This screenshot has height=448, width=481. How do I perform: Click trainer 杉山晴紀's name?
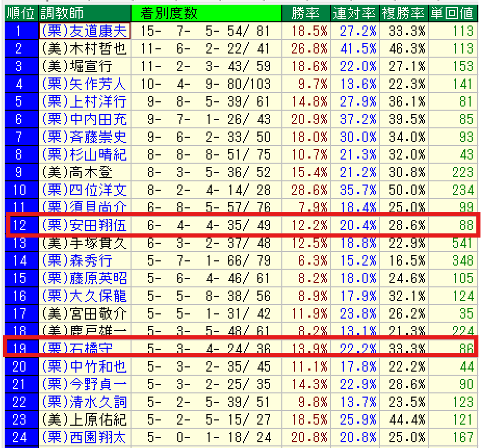point(84,155)
